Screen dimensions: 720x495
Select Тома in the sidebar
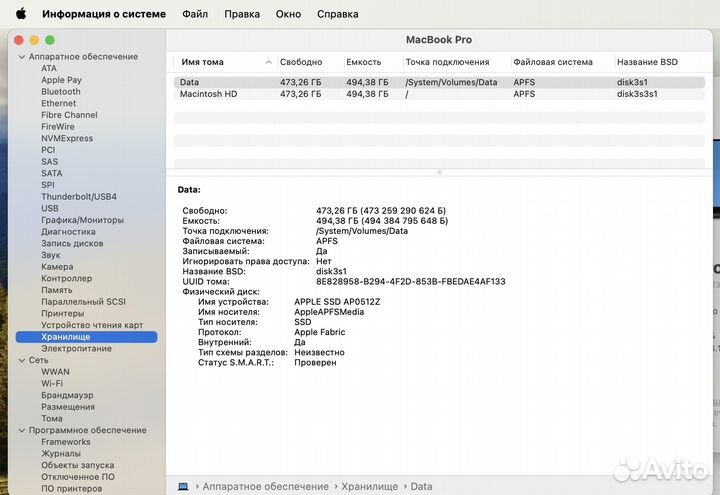pyautogui.click(x=52, y=419)
